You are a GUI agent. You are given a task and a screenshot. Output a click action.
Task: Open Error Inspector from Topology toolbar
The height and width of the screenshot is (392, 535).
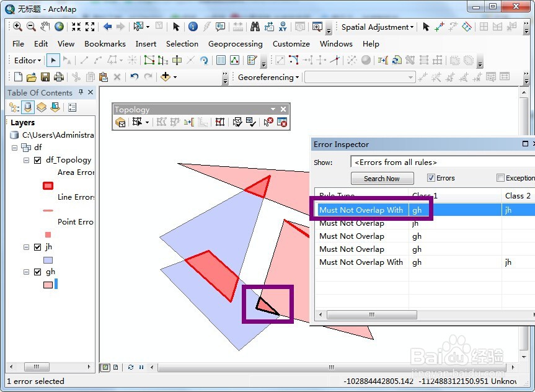pyautogui.click(x=282, y=122)
